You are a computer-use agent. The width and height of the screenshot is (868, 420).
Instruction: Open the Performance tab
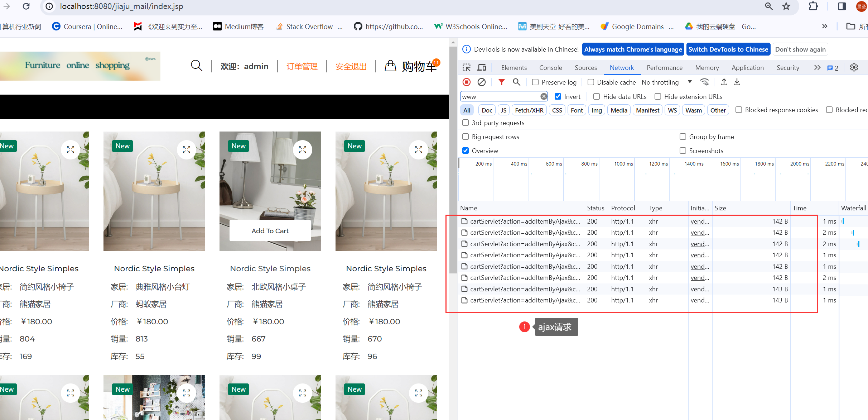point(665,67)
